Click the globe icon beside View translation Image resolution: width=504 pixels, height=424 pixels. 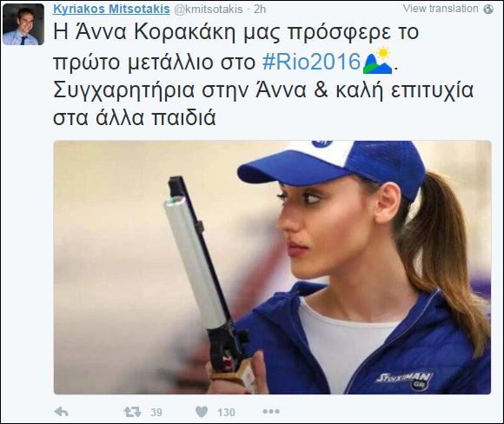tap(488, 9)
